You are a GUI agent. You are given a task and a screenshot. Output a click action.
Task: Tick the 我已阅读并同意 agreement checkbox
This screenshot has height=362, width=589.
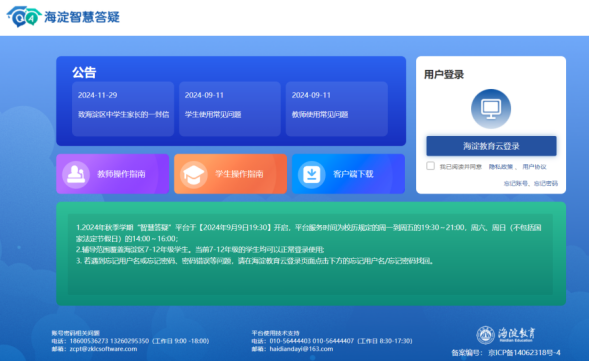(x=430, y=166)
